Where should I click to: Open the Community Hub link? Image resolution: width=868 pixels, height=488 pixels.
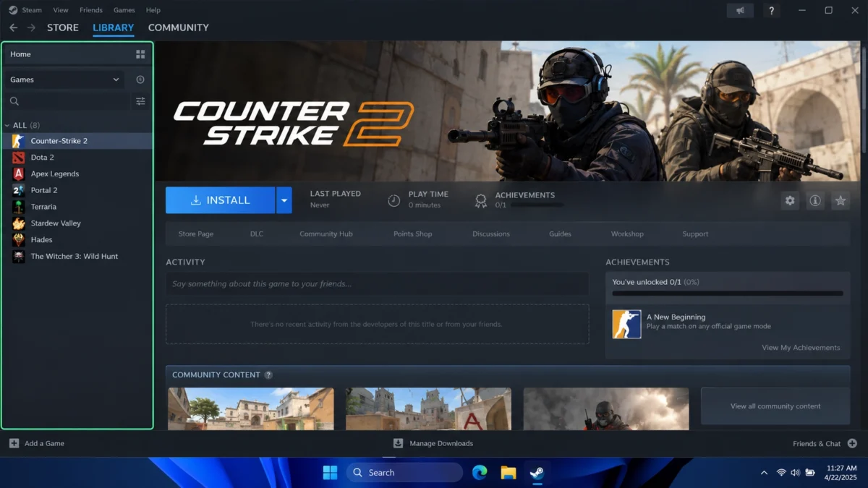click(326, 234)
